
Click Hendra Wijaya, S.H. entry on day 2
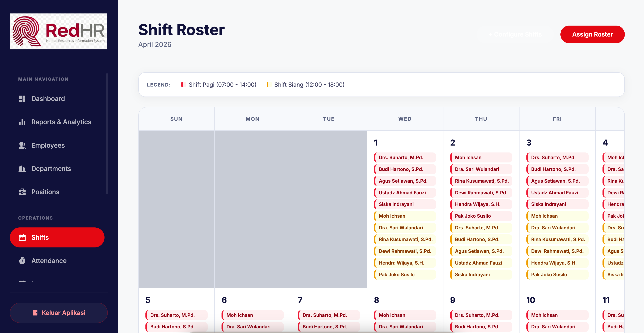coord(481,204)
